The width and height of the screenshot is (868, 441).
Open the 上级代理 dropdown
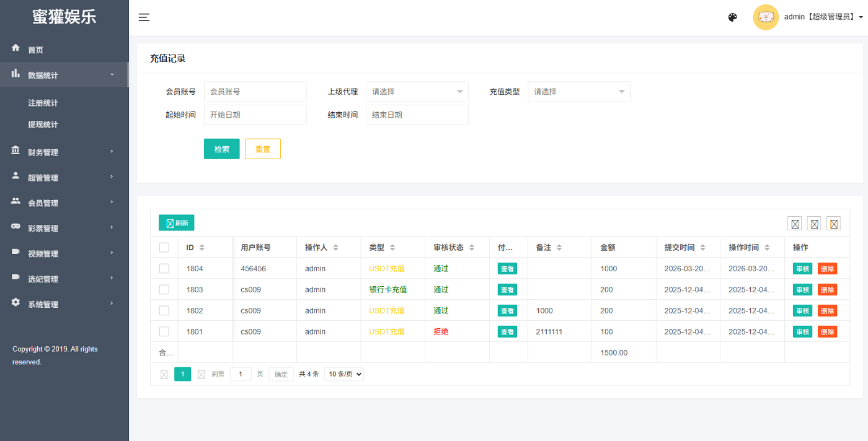coord(417,92)
